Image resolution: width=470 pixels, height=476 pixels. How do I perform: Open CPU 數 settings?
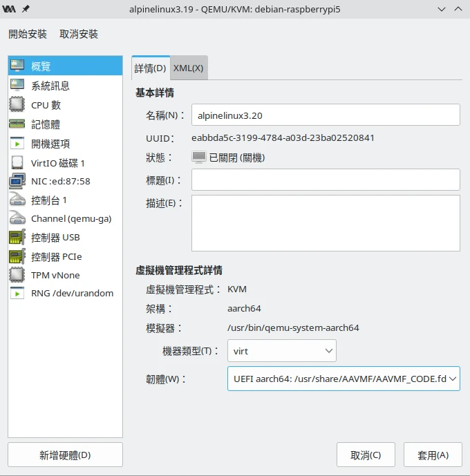pos(65,104)
